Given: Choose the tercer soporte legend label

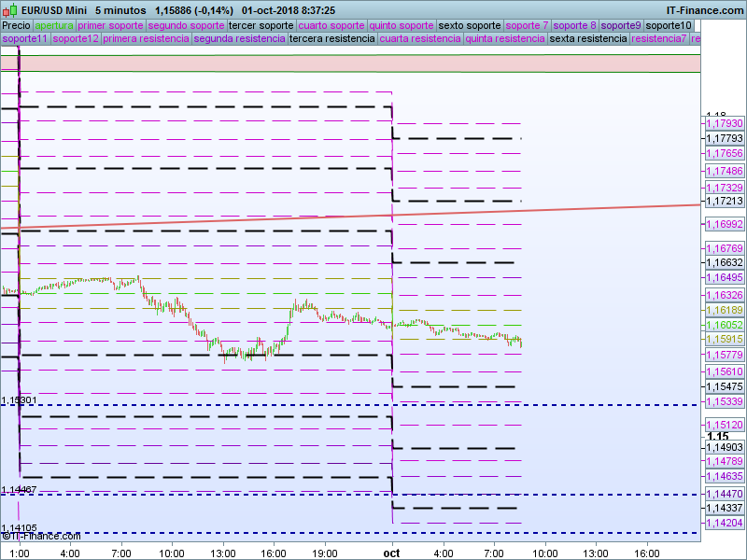Looking at the screenshot, I should (261, 25).
